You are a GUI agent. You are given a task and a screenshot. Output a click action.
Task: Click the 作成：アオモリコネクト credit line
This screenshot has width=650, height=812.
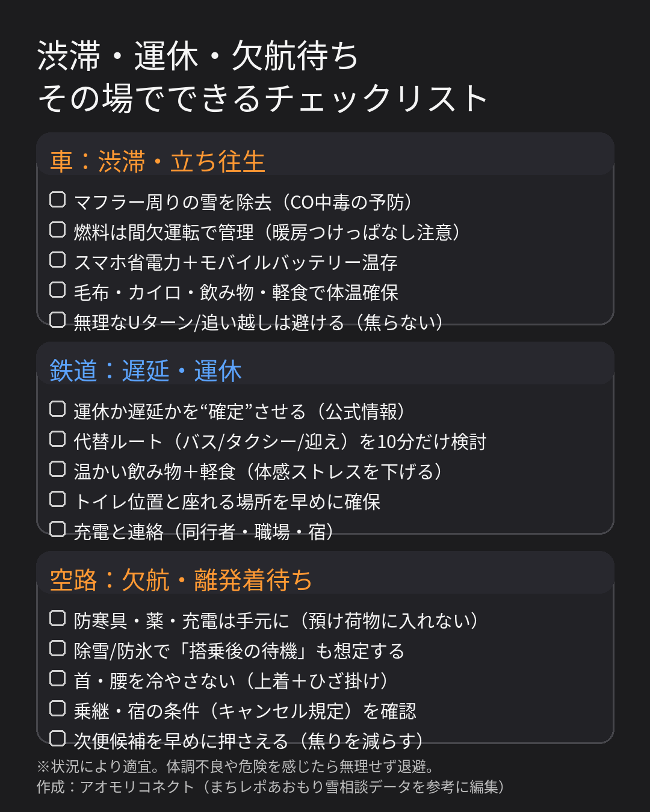[x=270, y=787]
